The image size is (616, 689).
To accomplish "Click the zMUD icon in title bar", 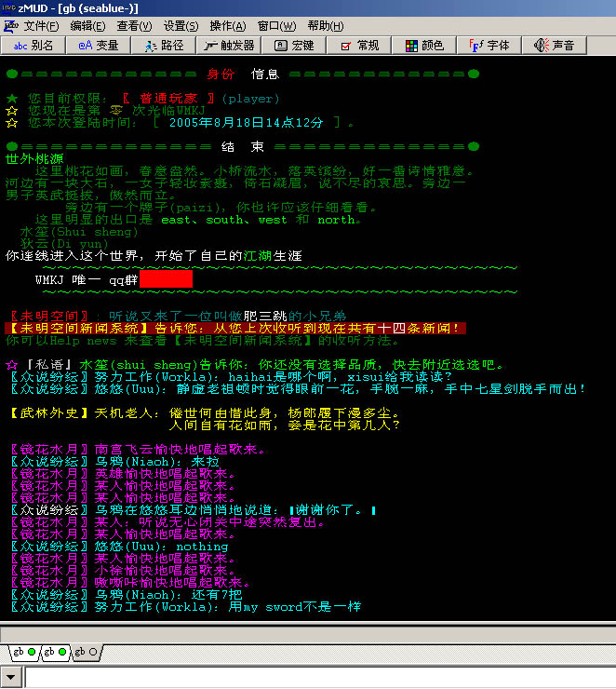I will pos(9,7).
